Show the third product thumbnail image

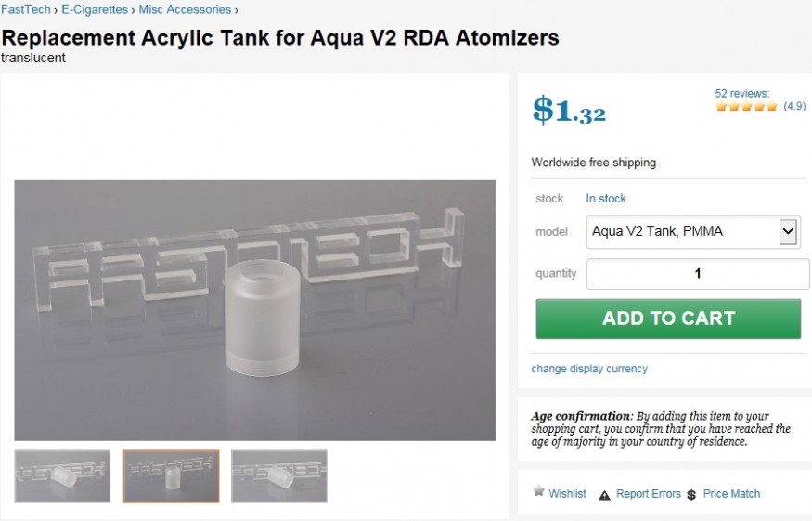pyautogui.click(x=279, y=476)
